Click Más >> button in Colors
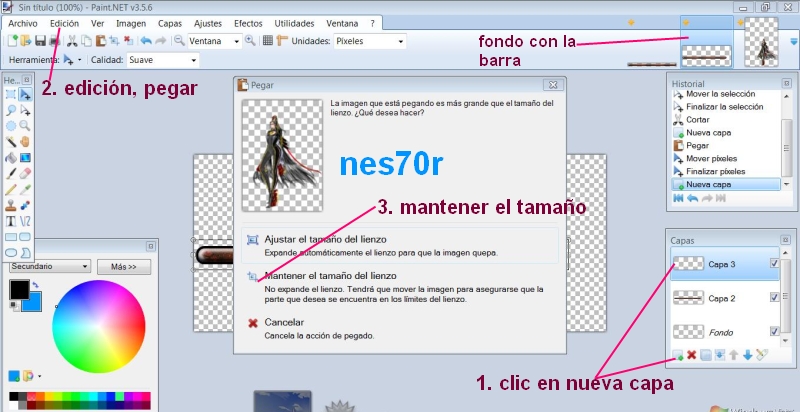The height and width of the screenshot is (412, 800). pos(124,267)
